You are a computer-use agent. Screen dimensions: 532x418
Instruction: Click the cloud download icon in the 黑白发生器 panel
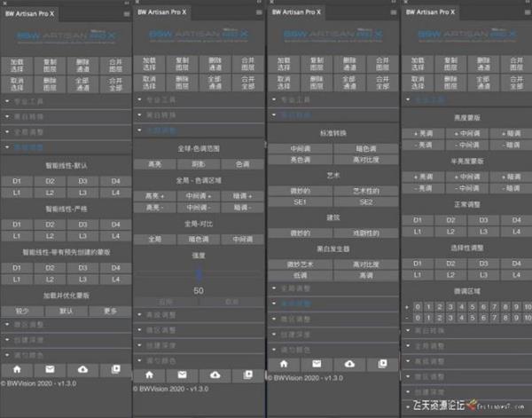(x=348, y=363)
